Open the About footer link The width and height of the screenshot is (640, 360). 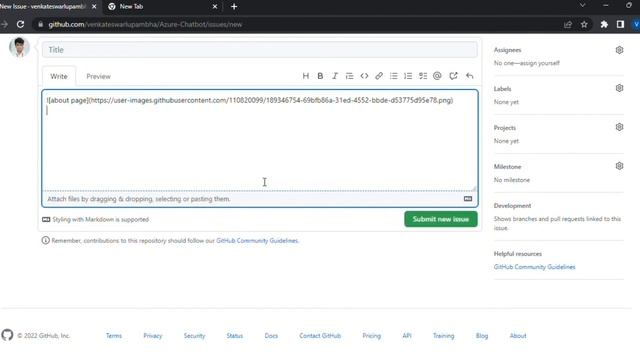click(x=518, y=336)
